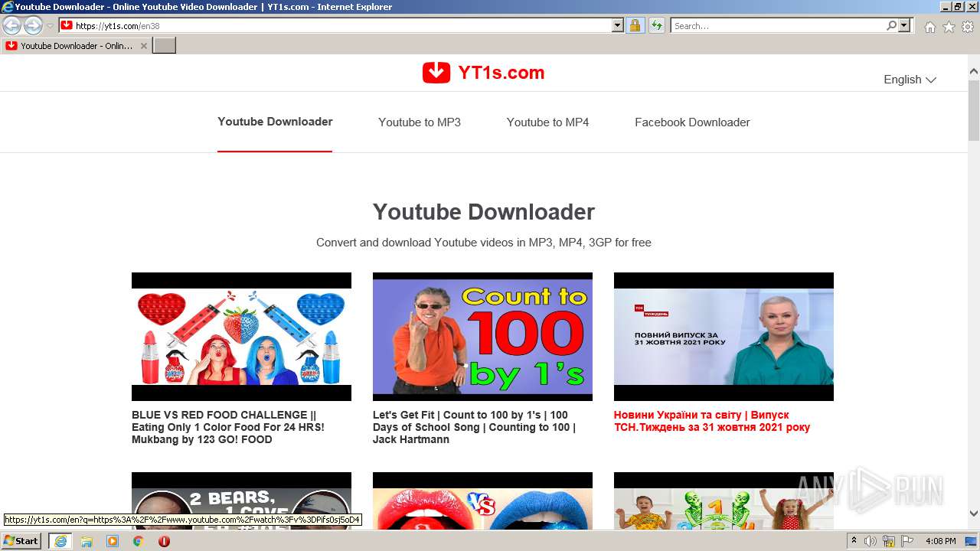980x551 pixels.
Task: Click the YT1s.com logo icon
Action: coord(436,73)
